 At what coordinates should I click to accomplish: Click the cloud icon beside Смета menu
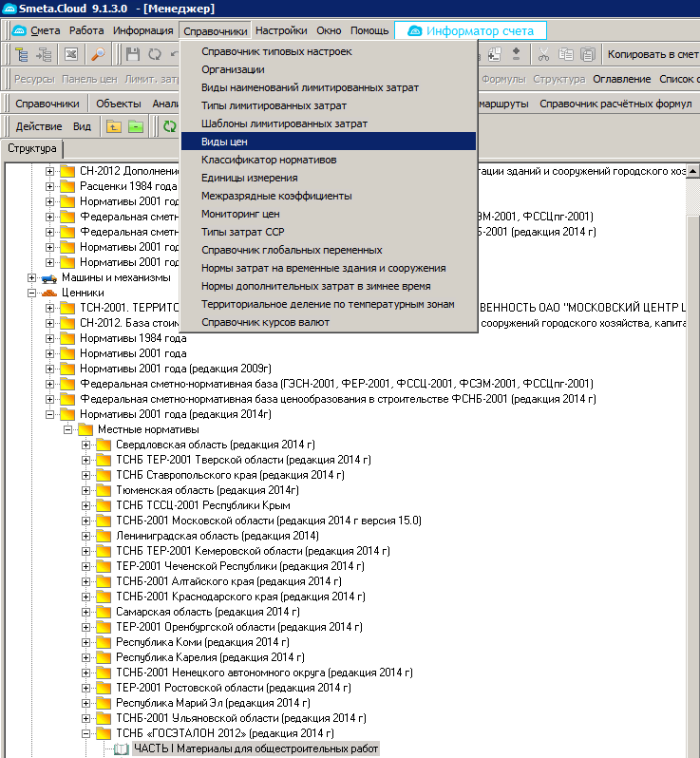coord(19,31)
